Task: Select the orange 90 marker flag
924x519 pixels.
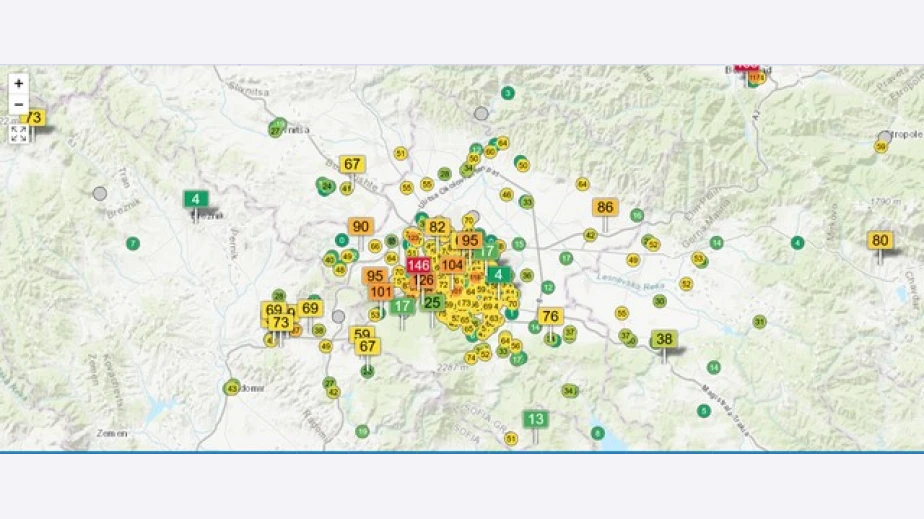Action: click(x=361, y=227)
